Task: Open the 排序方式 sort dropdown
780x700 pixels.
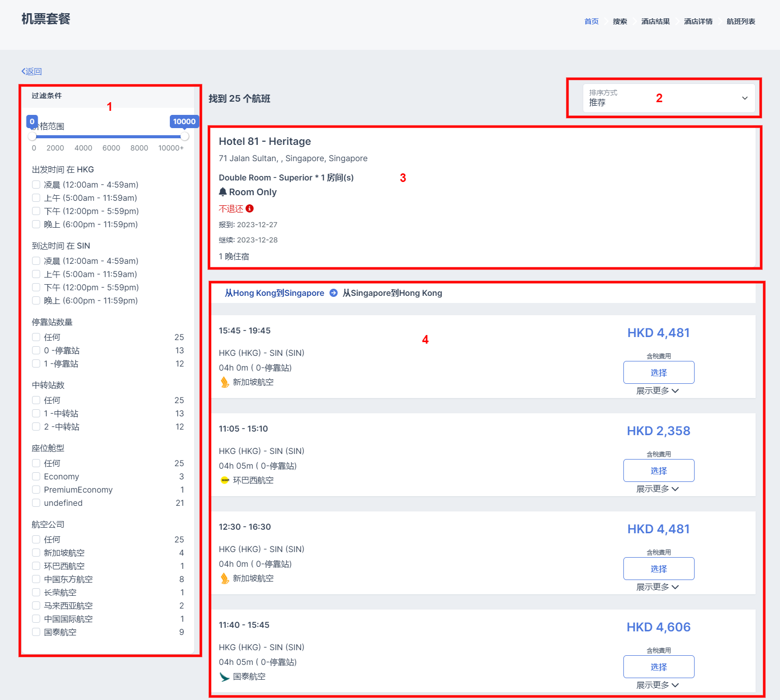Action: 668,98
